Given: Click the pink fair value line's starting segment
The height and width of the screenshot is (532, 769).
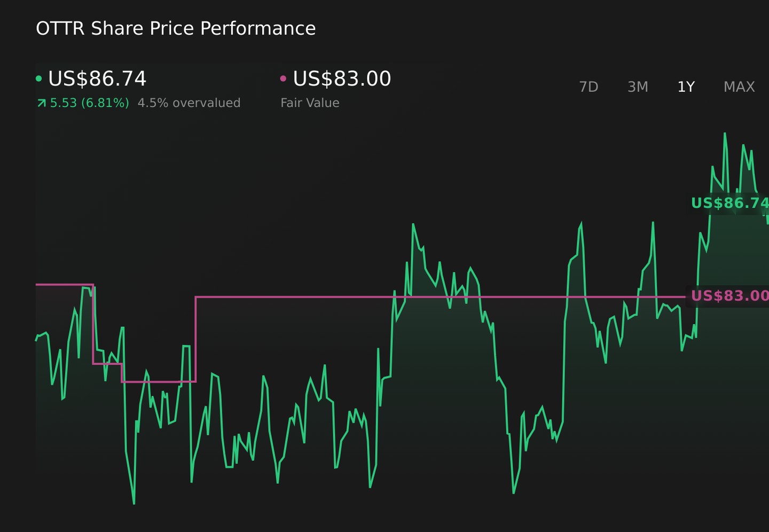Looking at the screenshot, I should (x=64, y=285).
